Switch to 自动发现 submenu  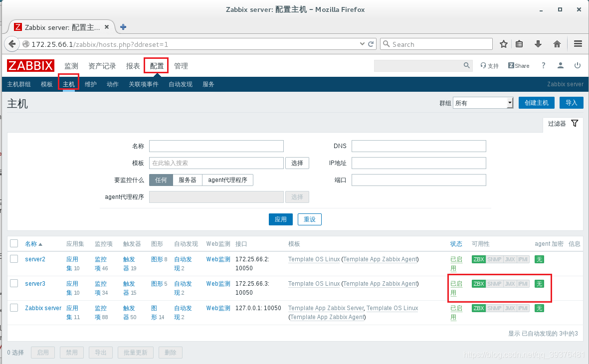click(181, 84)
